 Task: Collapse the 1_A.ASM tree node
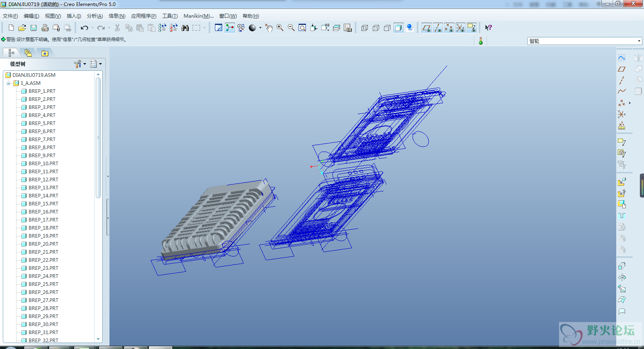pyautogui.click(x=8, y=83)
